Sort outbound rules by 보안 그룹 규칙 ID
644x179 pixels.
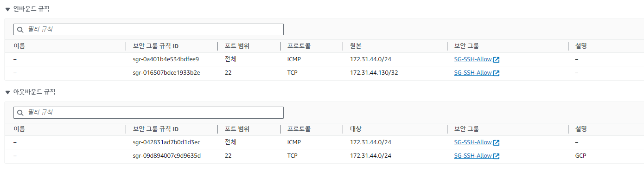click(156, 129)
